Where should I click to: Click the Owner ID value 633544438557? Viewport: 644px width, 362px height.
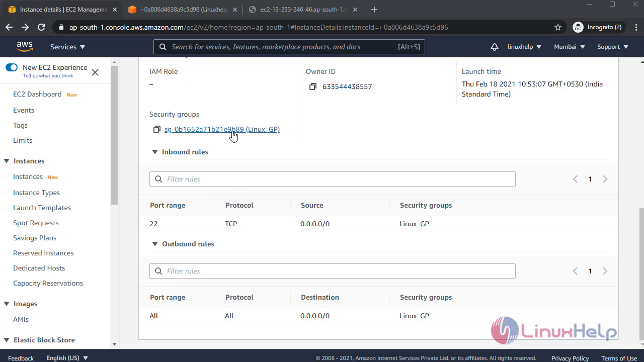pyautogui.click(x=347, y=86)
